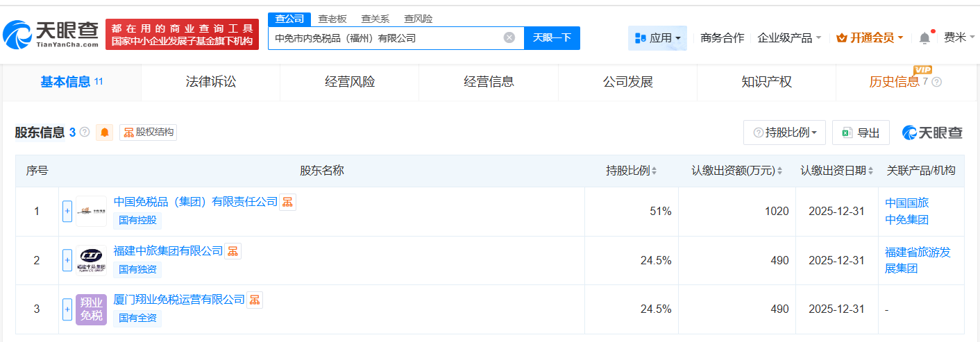
Task: Switch to the 法律诉讼 tab
Action: coord(211,82)
